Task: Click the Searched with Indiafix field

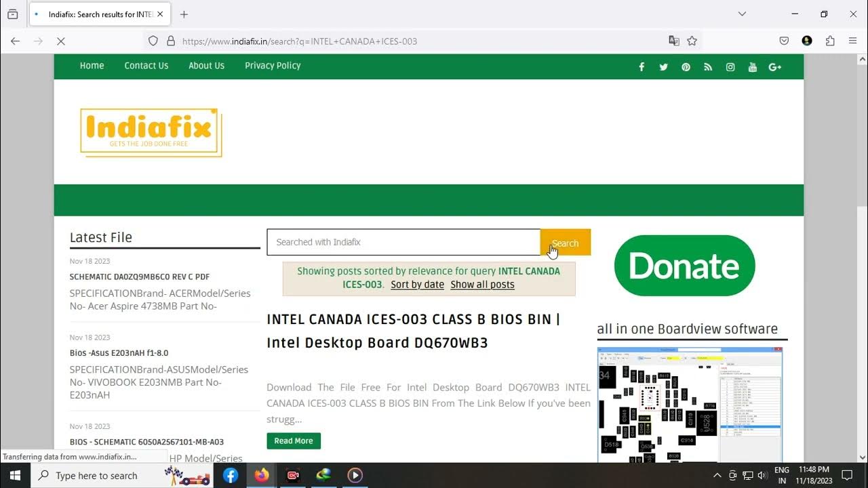Action: 403,242
